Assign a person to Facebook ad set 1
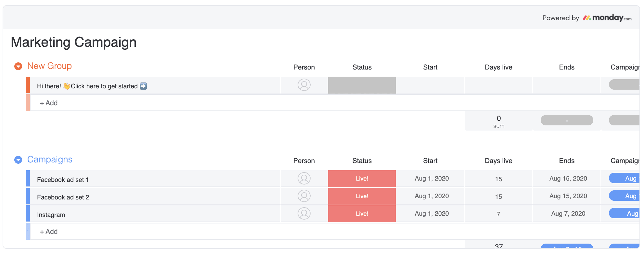The height and width of the screenshot is (254, 644). pyautogui.click(x=304, y=179)
